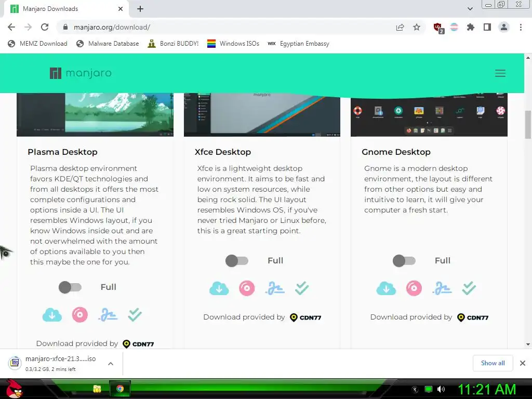
Task: Click the Show all downloads button
Action: [493, 363]
